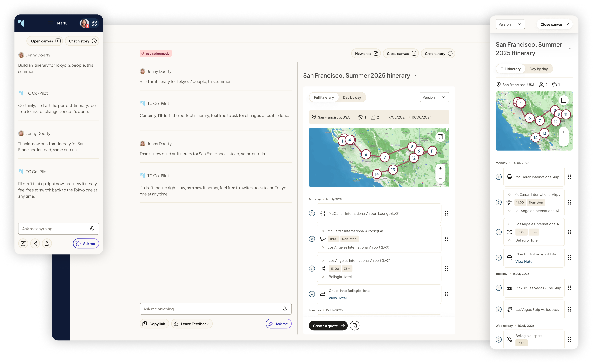Click the Inspiration mode badge
The height and width of the screenshot is (364, 593).
pyautogui.click(x=156, y=53)
